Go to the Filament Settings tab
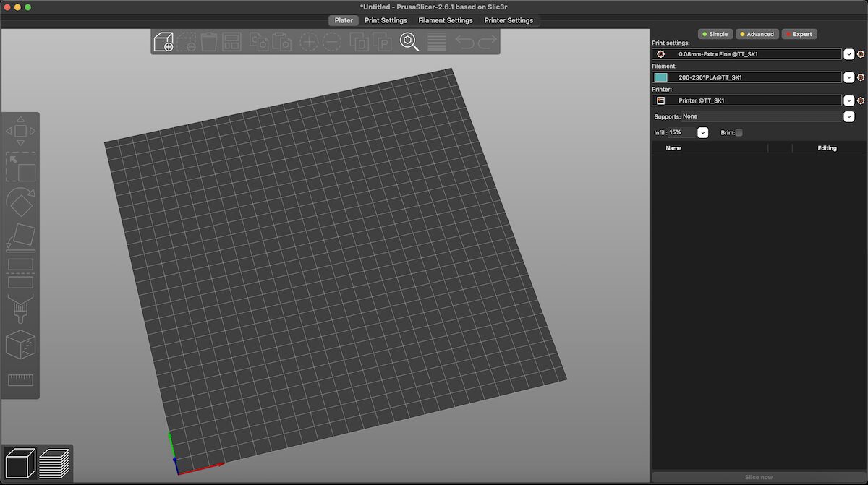The image size is (868, 485). (446, 20)
